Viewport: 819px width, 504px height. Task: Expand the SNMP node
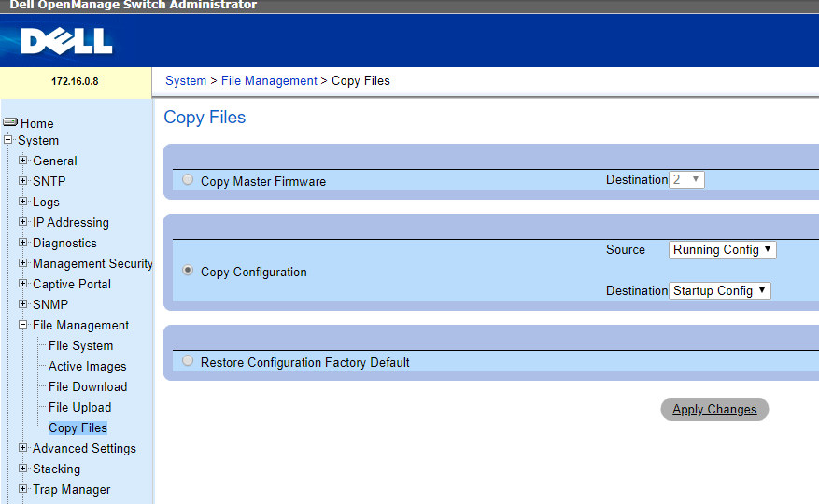point(23,304)
